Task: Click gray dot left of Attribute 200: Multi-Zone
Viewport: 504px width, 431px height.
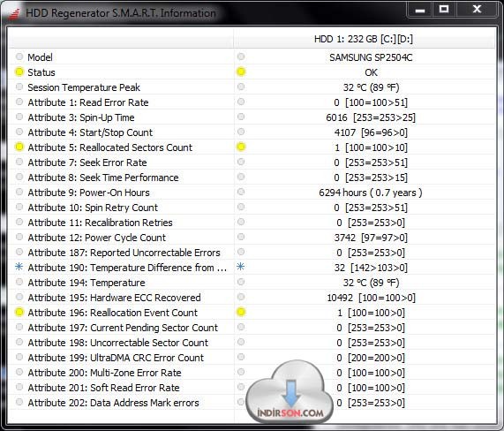Action: pos(19,372)
